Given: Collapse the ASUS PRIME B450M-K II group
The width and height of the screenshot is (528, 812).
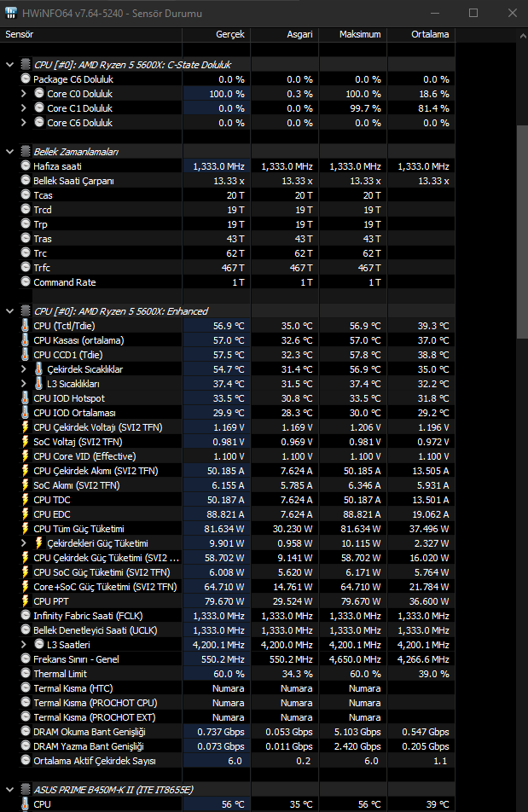Looking at the screenshot, I should [x=10, y=790].
